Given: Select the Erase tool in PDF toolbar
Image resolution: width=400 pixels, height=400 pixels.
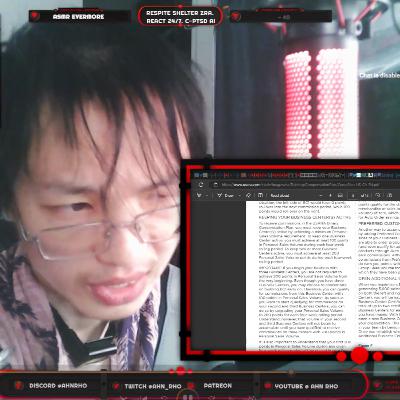Looking at the screenshot, I should [249, 195].
